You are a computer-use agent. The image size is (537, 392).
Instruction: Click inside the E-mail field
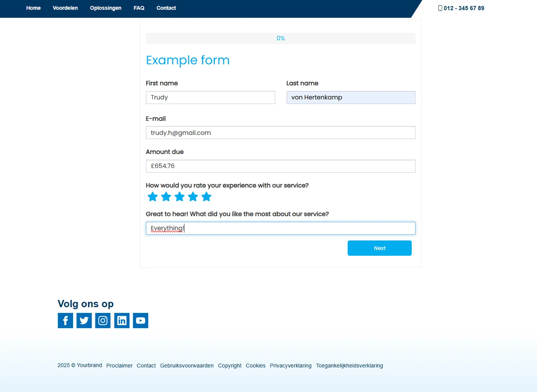280,132
